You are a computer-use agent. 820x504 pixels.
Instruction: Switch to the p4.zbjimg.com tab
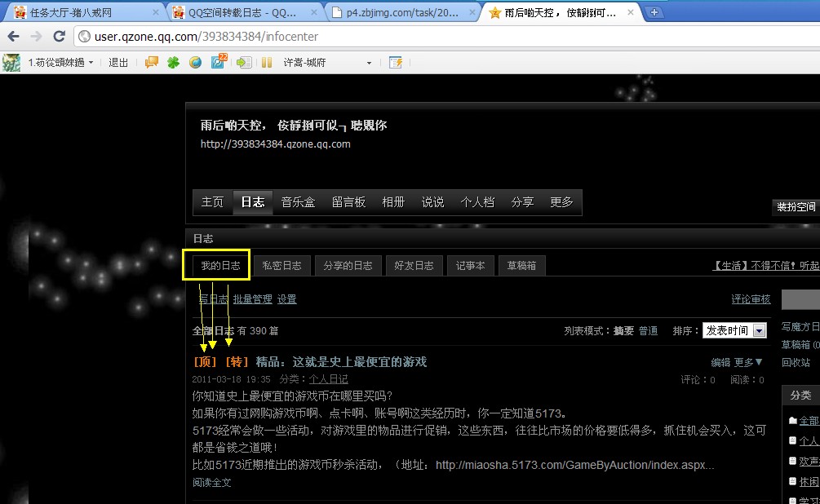coord(403,12)
